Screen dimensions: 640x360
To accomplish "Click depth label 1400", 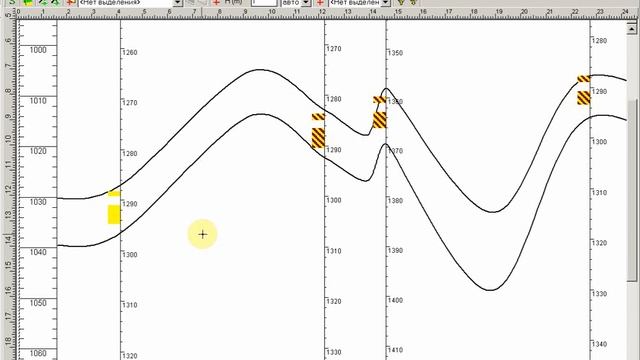I will [x=396, y=300].
